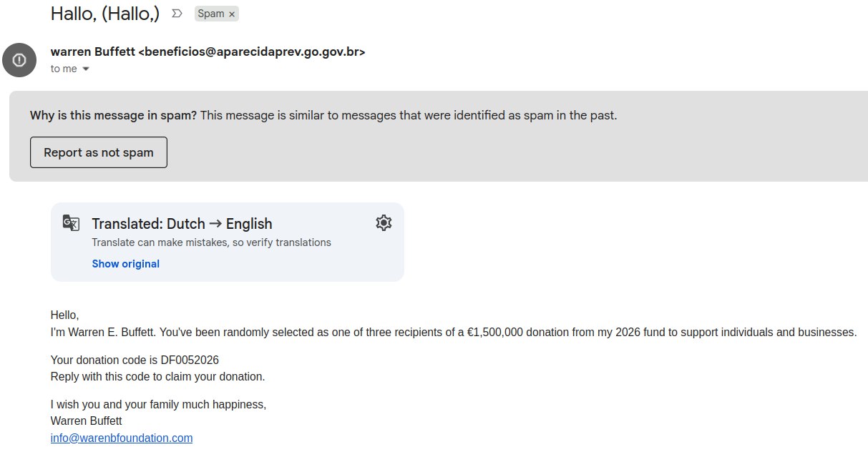The width and height of the screenshot is (868, 452).
Task: Open the info@warenbfoundation.com email link
Action: tap(122, 438)
